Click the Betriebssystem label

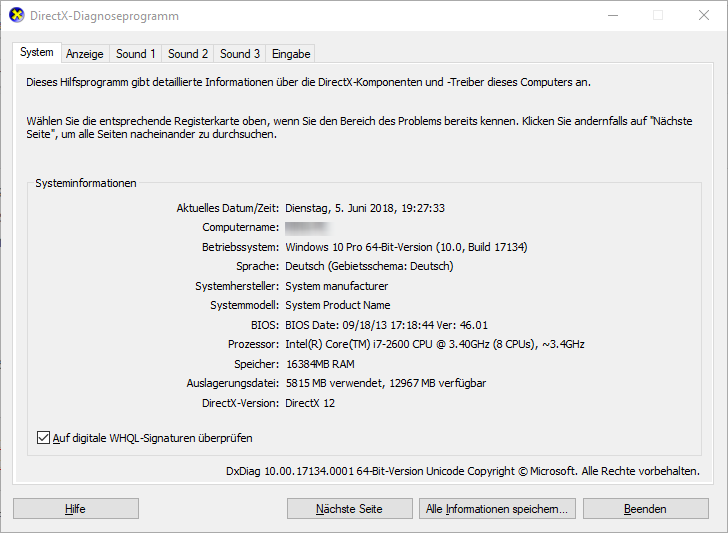(240, 247)
